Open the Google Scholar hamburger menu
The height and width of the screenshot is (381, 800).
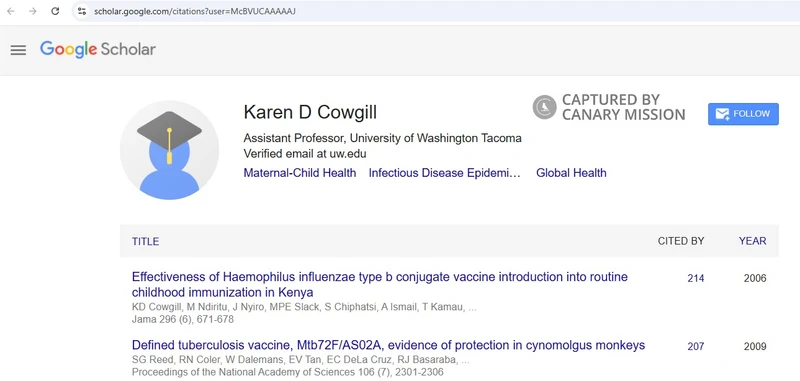(x=18, y=49)
